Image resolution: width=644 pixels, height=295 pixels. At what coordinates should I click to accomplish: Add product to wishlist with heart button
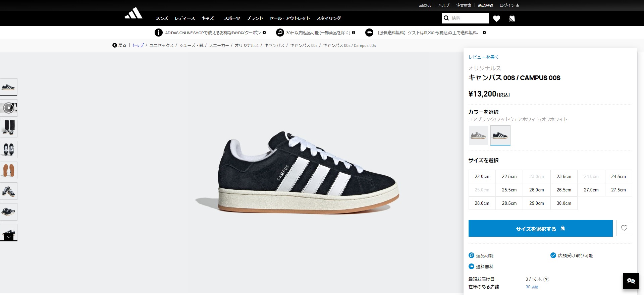click(624, 228)
